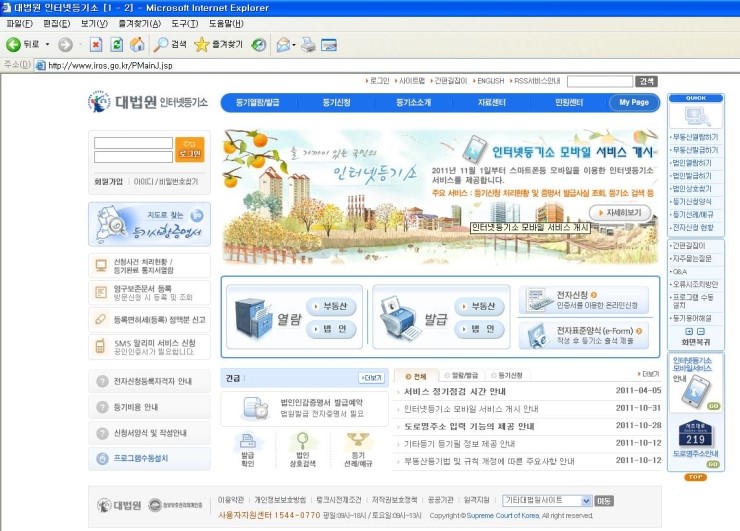Viewport: 740px width, 531px height.
Task: Open 전자표준양식(e-Form) link
Action: tap(583, 335)
